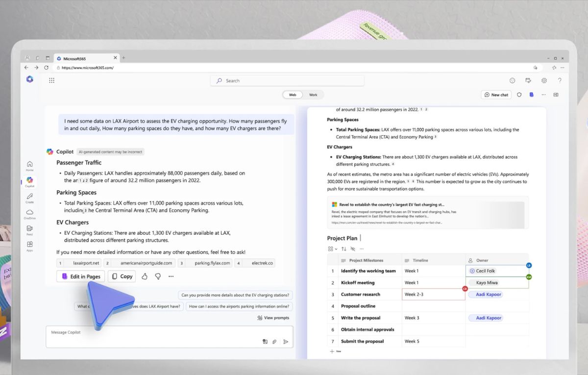Click the thumbs up icon on response

[145, 276]
